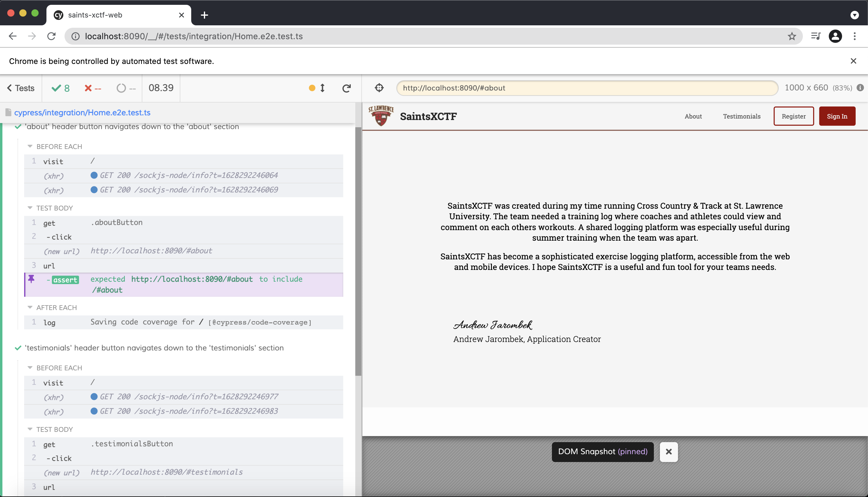Open the Cypress selector playground crosshair
Viewport: 868px width, 497px height.
click(x=379, y=88)
